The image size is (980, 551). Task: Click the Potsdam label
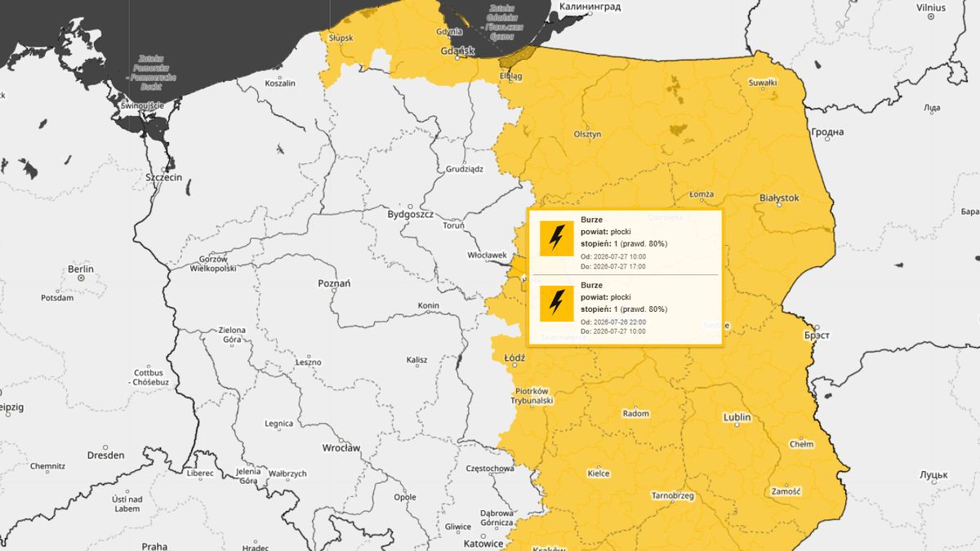[57, 298]
